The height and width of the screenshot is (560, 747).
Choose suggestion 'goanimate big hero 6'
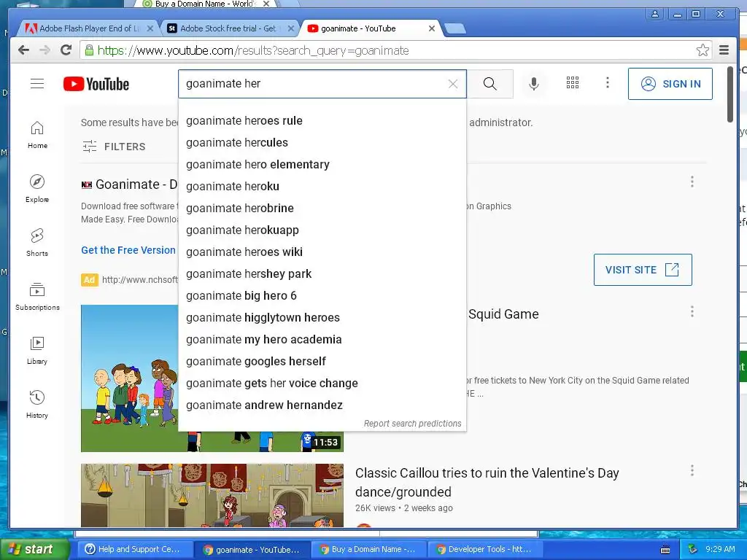[322, 296]
